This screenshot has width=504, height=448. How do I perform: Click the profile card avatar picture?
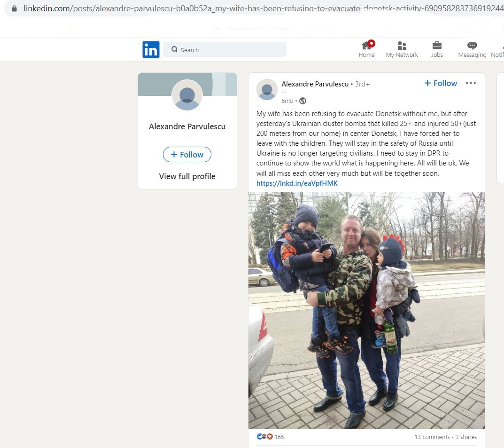[187, 95]
